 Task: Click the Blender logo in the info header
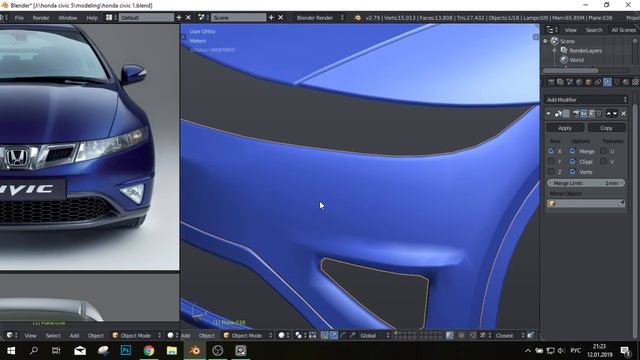pyautogui.click(x=357, y=18)
